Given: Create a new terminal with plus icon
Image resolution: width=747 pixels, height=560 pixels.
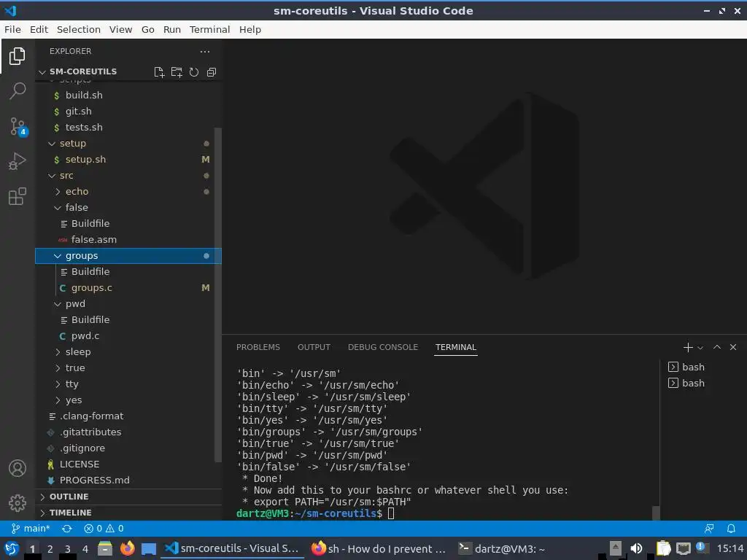Looking at the screenshot, I should pos(687,347).
